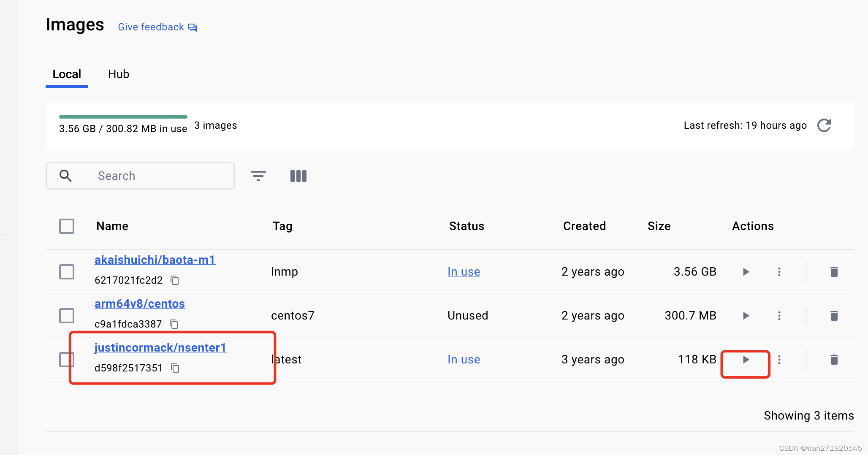Open more actions for arm64v8/centos
Image resolution: width=868 pixels, height=455 pixels.
tap(779, 316)
